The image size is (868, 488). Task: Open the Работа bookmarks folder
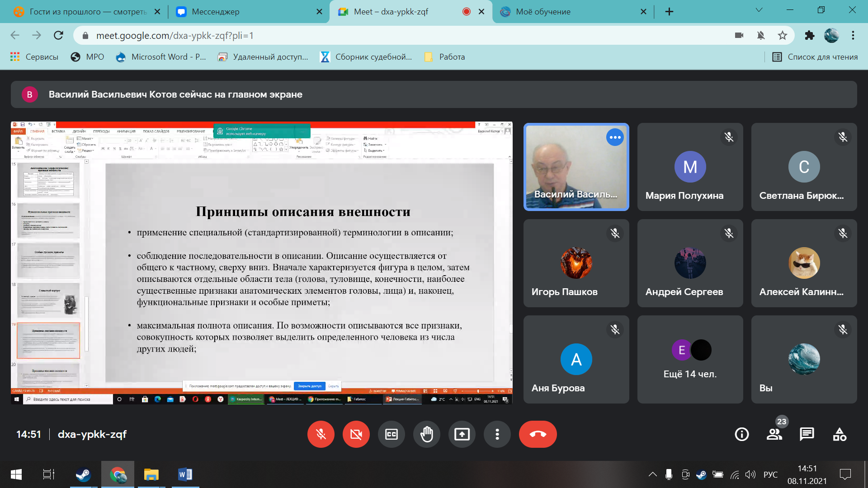(x=445, y=57)
